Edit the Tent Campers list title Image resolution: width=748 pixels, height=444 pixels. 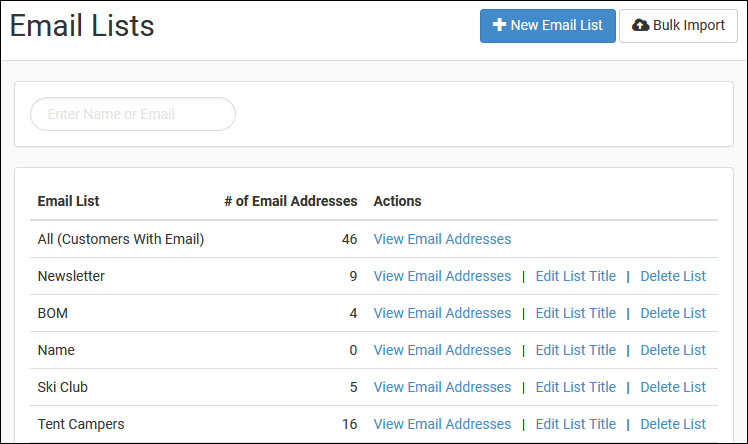576,424
